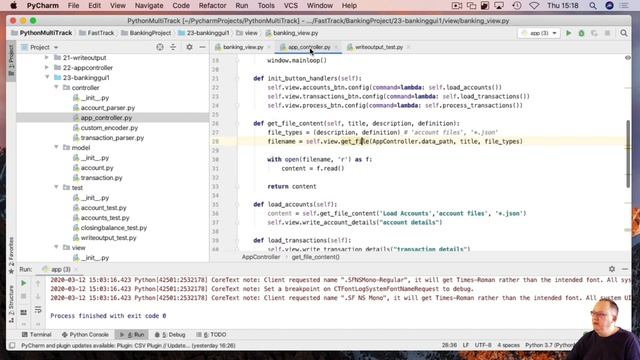Open custom_encoder.py in project tree
This screenshot has height=360, width=640.
point(109,128)
